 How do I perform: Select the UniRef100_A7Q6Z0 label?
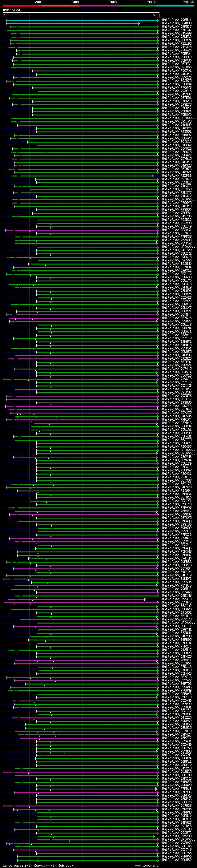pyautogui.click(x=177, y=50)
